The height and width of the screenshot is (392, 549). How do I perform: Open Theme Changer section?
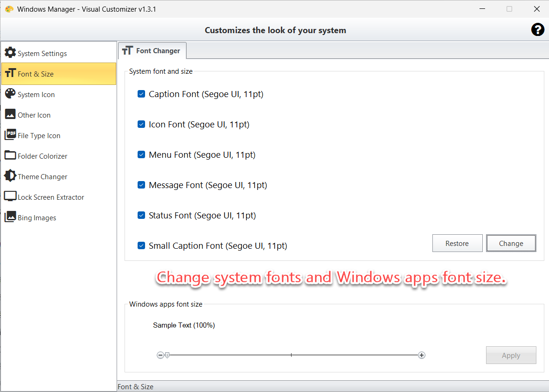tap(59, 176)
